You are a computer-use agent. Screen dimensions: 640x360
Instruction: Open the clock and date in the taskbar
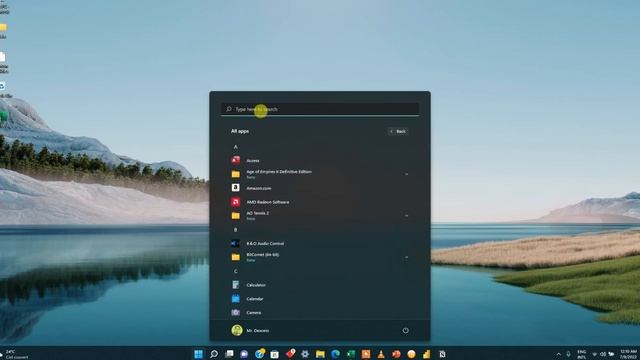628,354
